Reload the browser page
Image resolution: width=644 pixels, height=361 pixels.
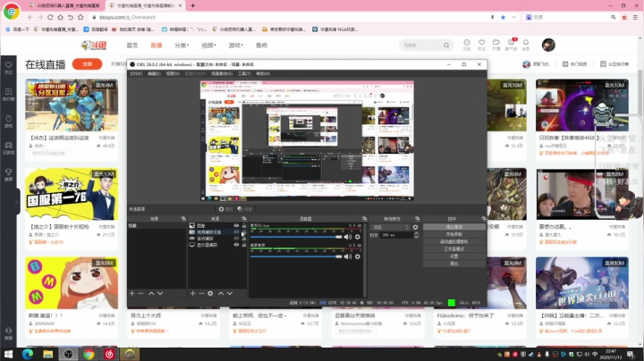click(x=50, y=17)
